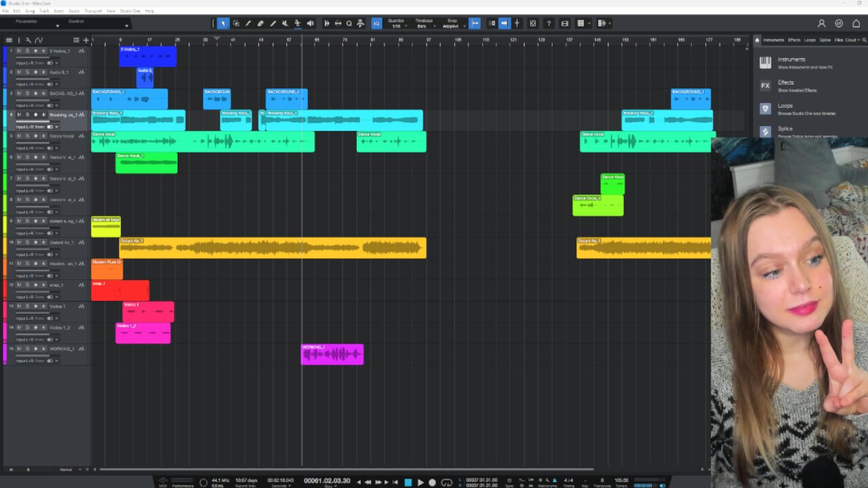This screenshot has width=868, height=488.
Task: Open the Macro toolbar icon
Action: [x=360, y=23]
